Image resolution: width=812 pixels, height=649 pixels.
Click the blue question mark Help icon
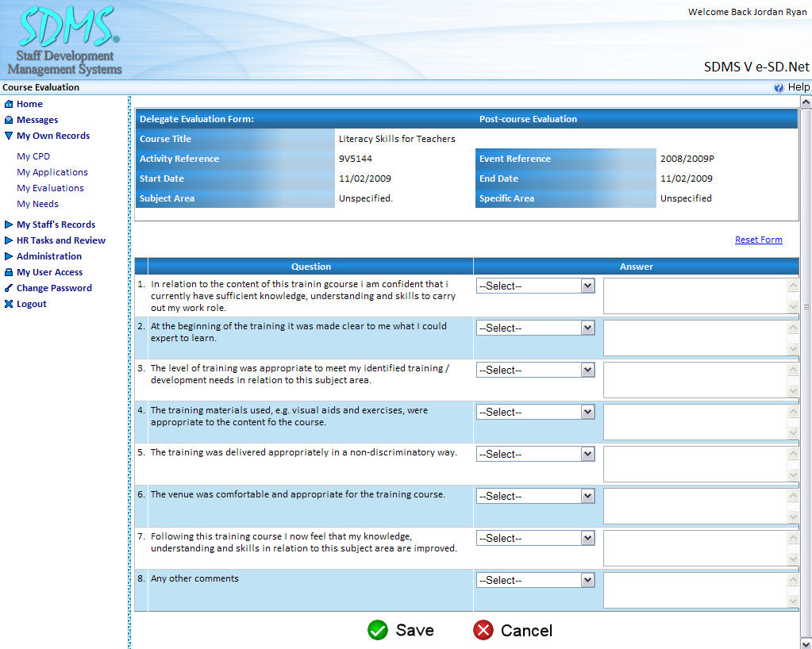779,87
